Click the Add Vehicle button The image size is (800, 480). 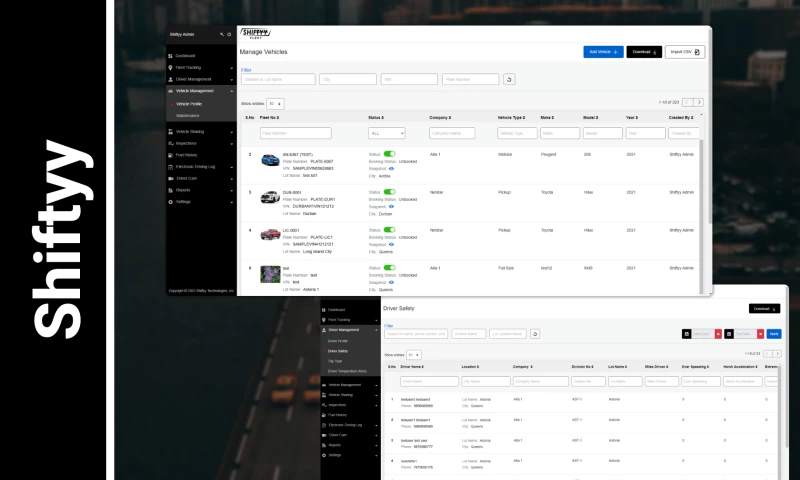coord(604,52)
